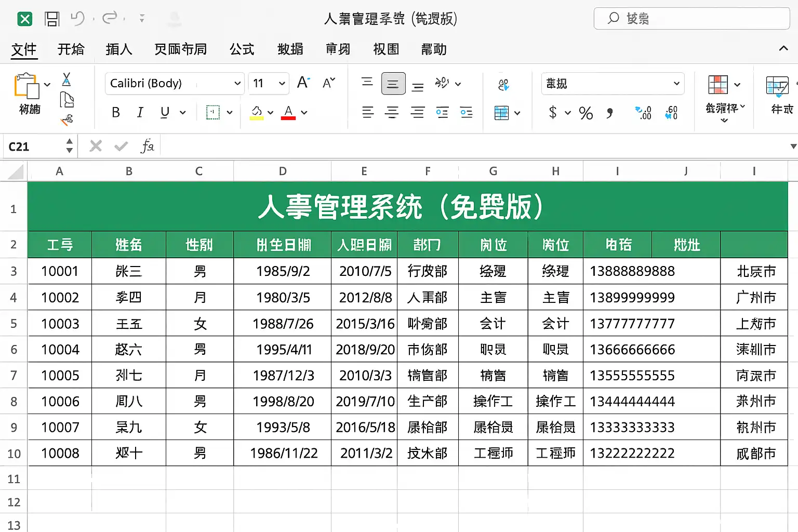The image size is (798, 532).
Task: Click the cancel X button in formula bar
Action: click(x=96, y=147)
